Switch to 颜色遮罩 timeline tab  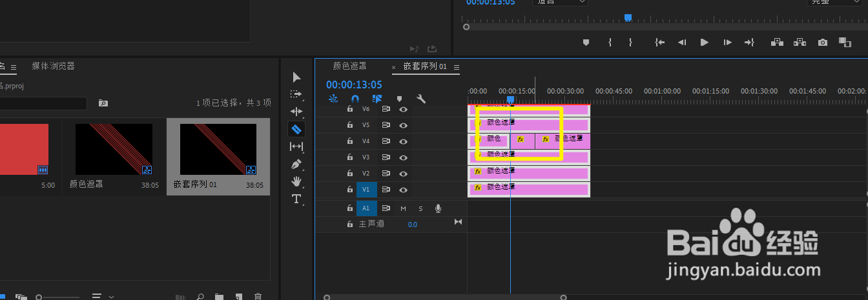(349, 66)
